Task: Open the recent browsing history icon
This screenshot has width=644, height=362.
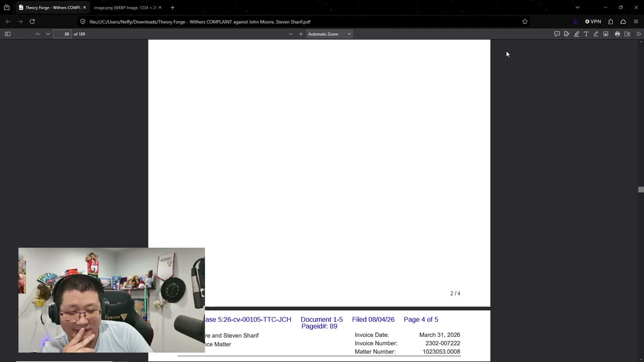Action: [x=7, y=8]
